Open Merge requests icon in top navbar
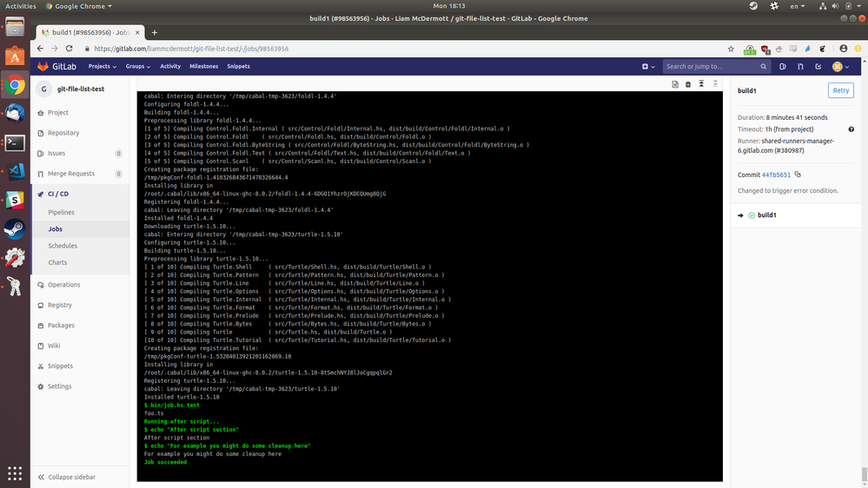 click(x=800, y=66)
